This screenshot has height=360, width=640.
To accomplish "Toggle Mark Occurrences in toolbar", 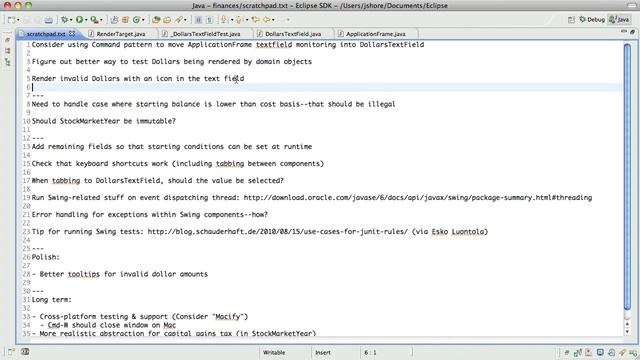I will click(199, 20).
